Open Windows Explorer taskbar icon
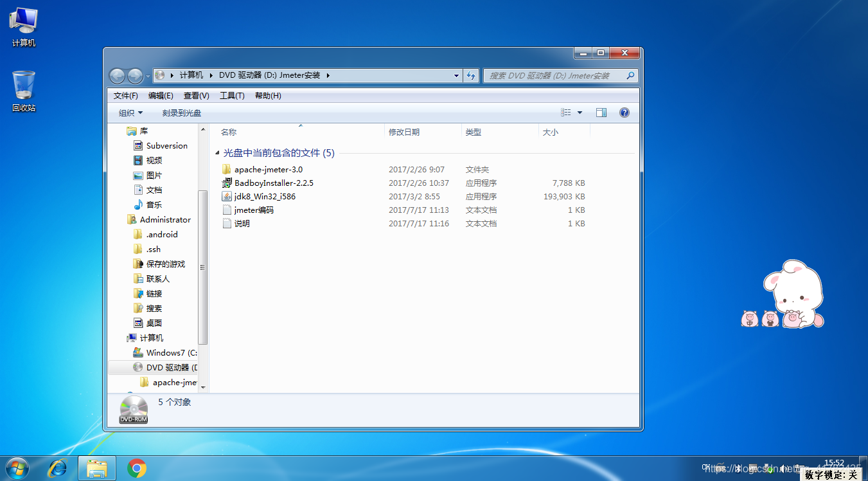 coord(97,468)
